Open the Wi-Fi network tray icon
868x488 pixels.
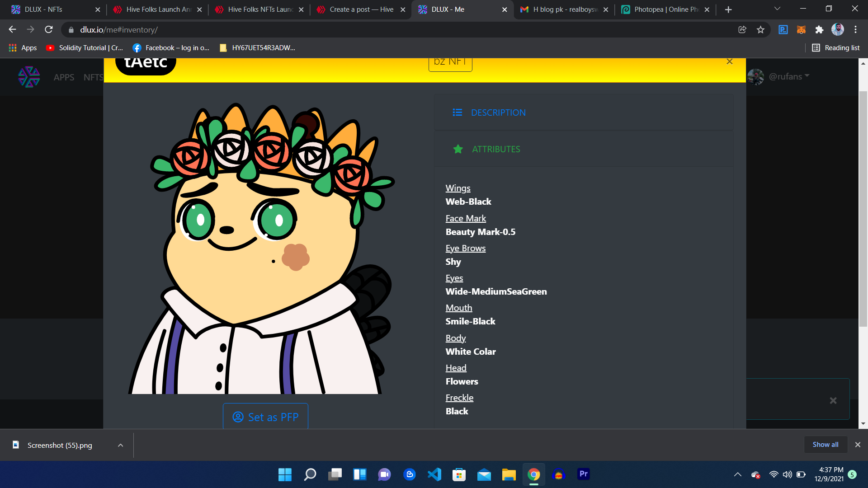[x=774, y=474]
